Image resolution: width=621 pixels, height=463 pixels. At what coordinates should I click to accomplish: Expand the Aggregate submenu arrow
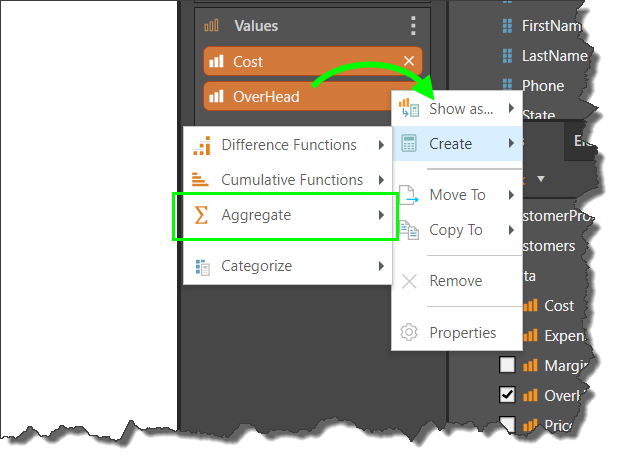pos(381,215)
